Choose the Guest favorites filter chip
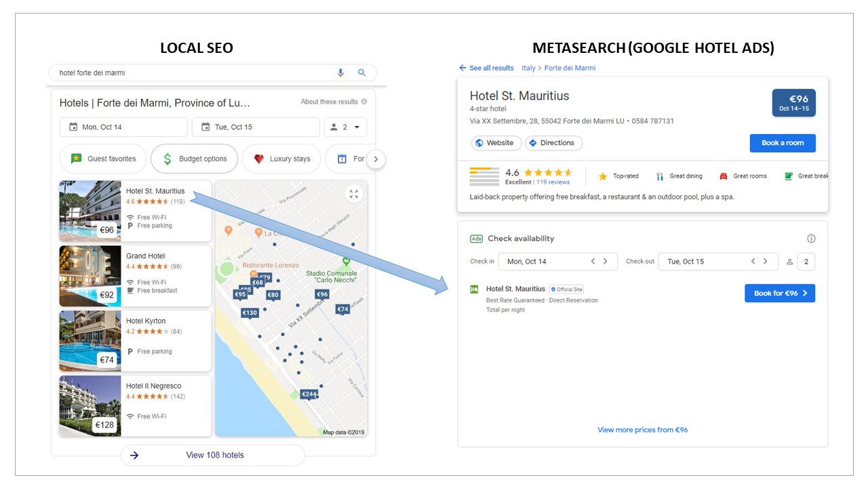 (x=103, y=159)
